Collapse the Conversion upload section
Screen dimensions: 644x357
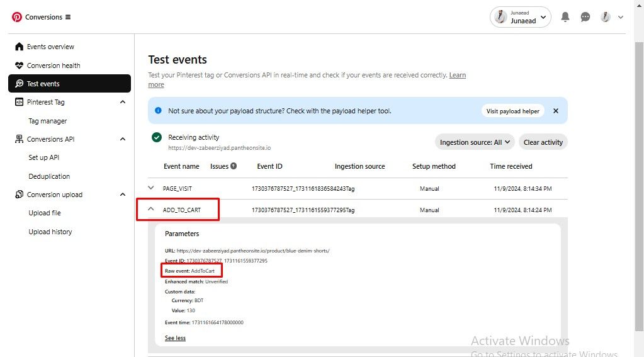pyautogui.click(x=122, y=195)
